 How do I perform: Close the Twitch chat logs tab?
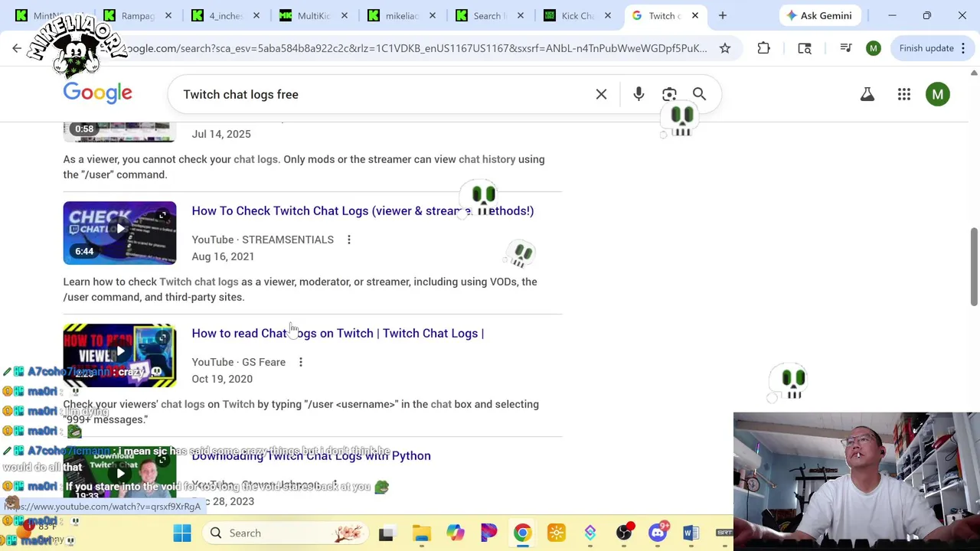click(695, 15)
